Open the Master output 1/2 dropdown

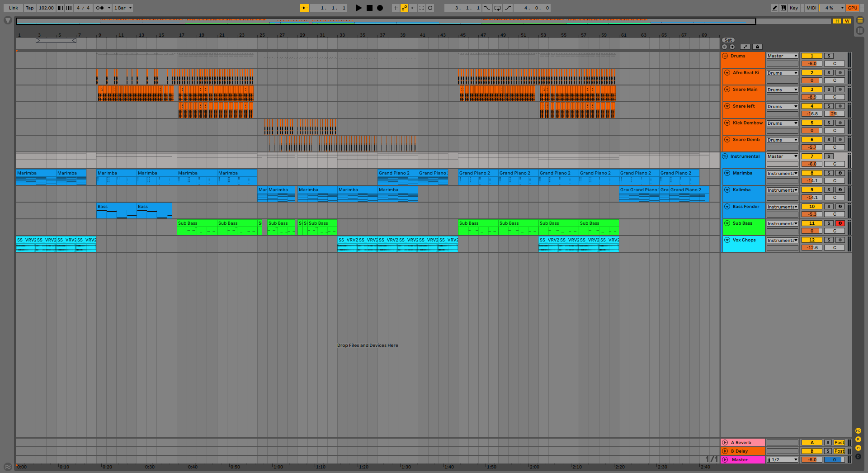point(783,460)
